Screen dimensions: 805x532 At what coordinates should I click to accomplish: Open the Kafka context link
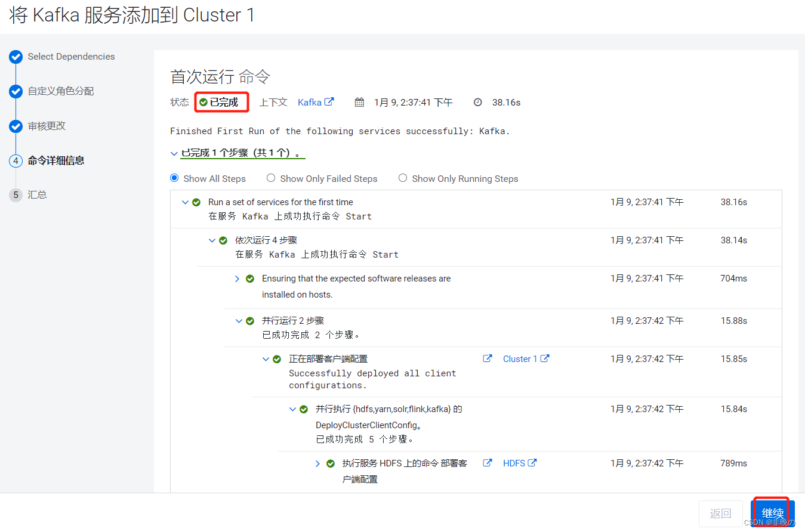pos(310,101)
